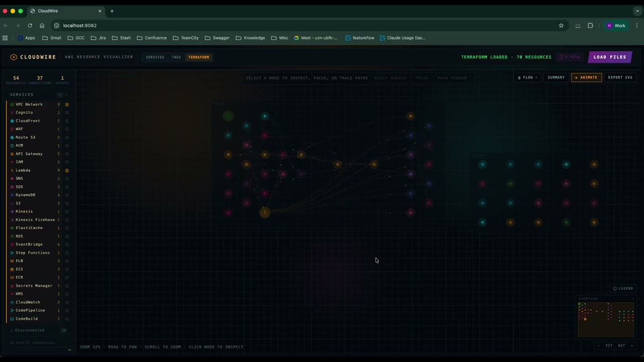Click the CodeBuild service icon
Screen dimensions: 644x362
tap(12, 319)
